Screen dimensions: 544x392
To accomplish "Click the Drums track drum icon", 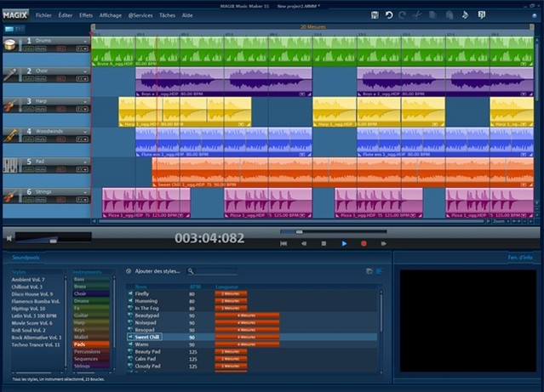I will click(x=10, y=44).
